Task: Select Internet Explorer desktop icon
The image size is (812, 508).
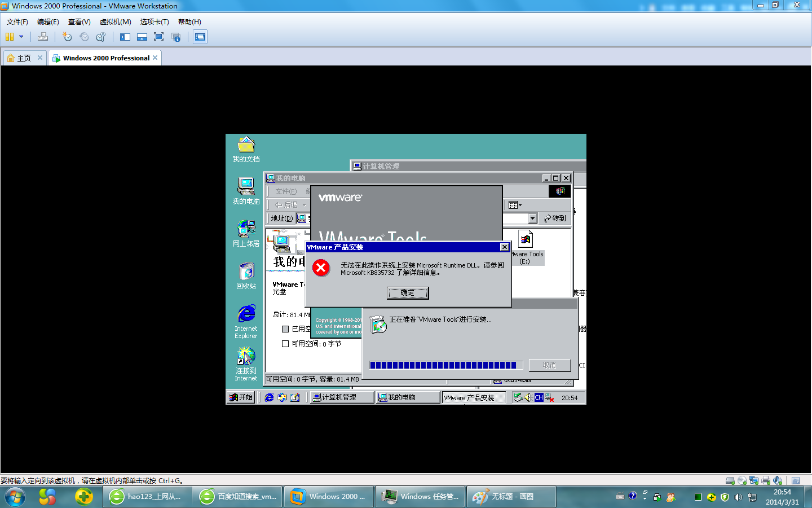Action: [x=246, y=321]
